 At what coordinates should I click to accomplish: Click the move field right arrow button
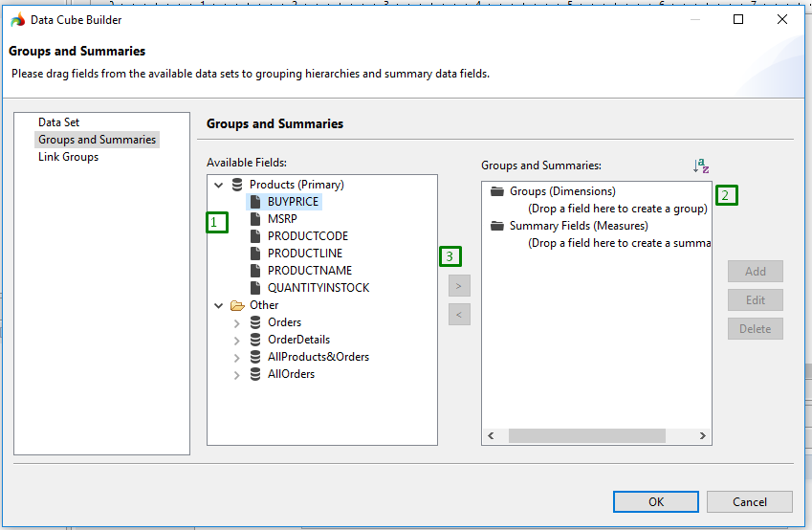tap(459, 286)
